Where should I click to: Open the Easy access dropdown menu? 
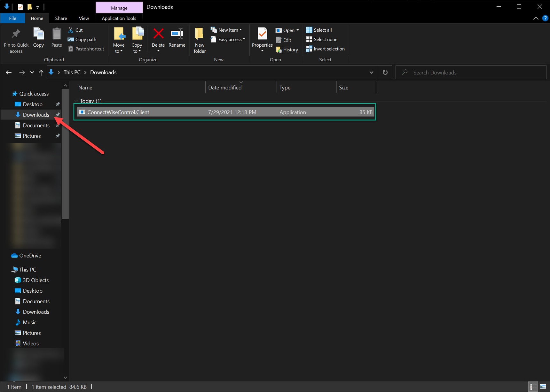228,39
